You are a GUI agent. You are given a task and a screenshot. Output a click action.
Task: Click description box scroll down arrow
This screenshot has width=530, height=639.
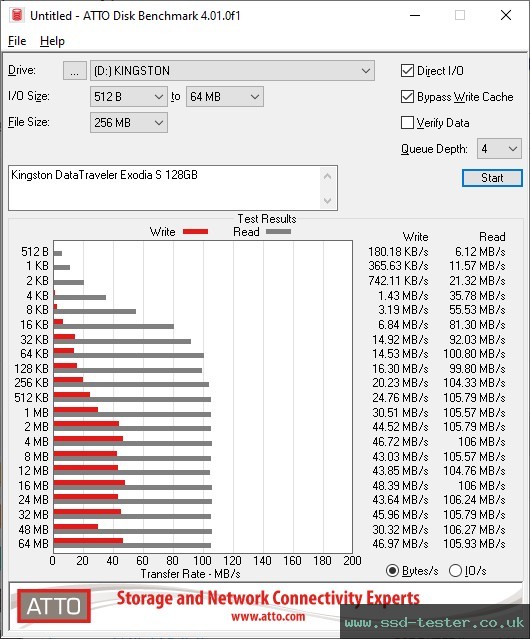[328, 200]
